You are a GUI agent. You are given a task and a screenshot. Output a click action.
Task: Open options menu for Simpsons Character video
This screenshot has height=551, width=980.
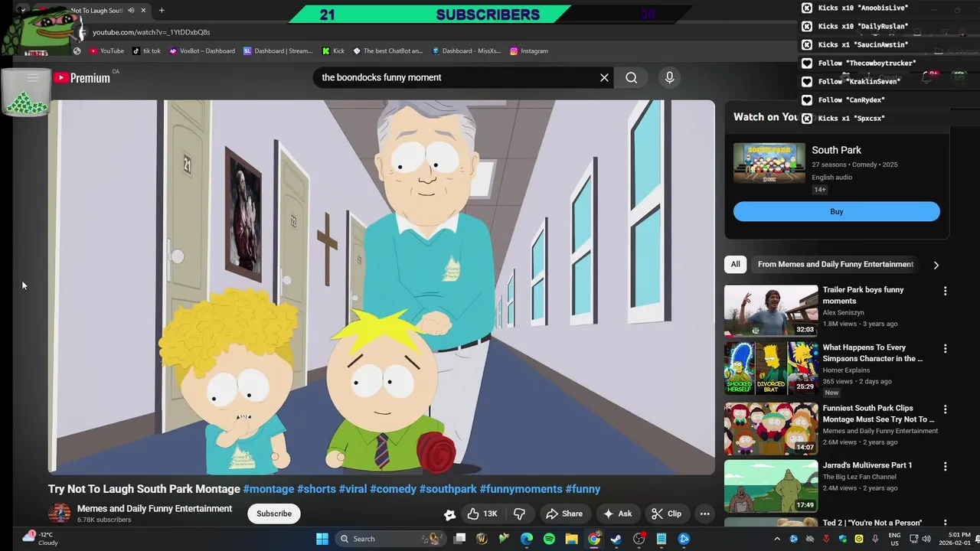point(945,348)
